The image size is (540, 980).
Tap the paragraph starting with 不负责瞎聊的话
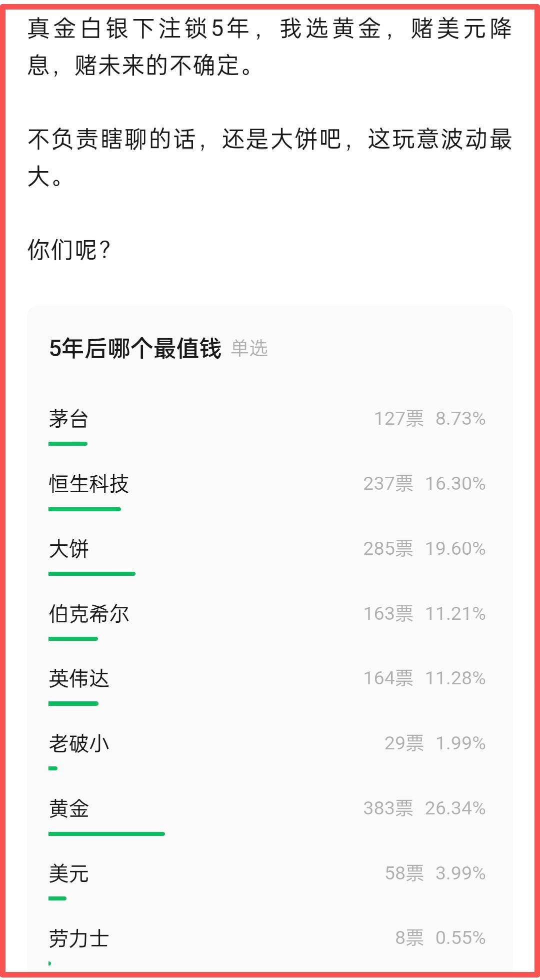(270, 158)
